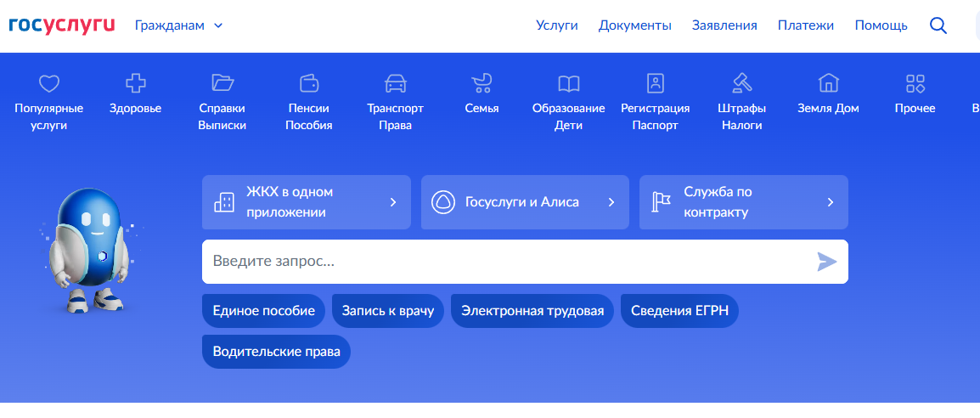Open the Служба по контракту card

tap(744, 202)
